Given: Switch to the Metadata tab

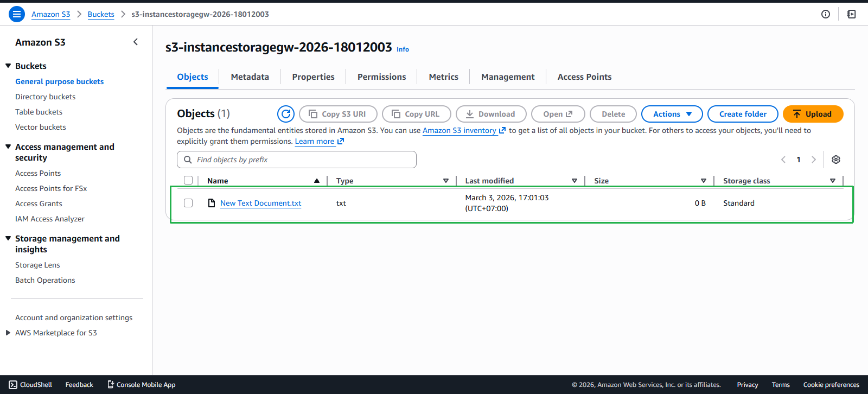Looking at the screenshot, I should 250,77.
